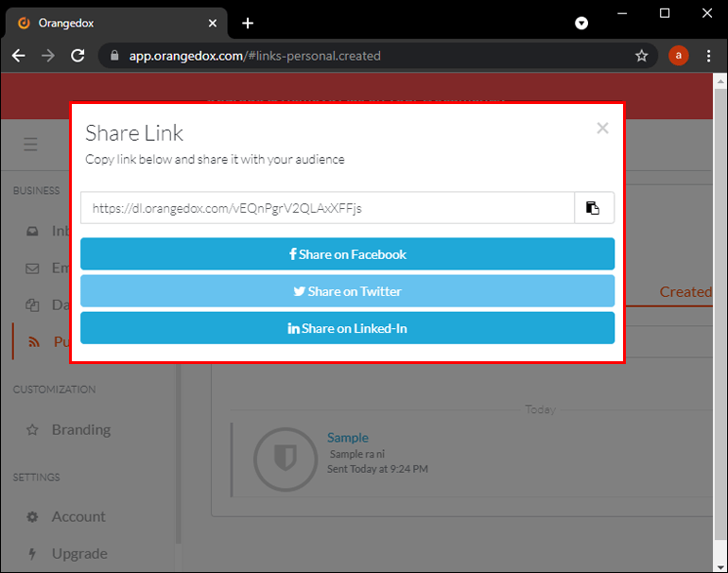The height and width of the screenshot is (573, 728).
Task: Share on Linked-In
Action: point(347,328)
